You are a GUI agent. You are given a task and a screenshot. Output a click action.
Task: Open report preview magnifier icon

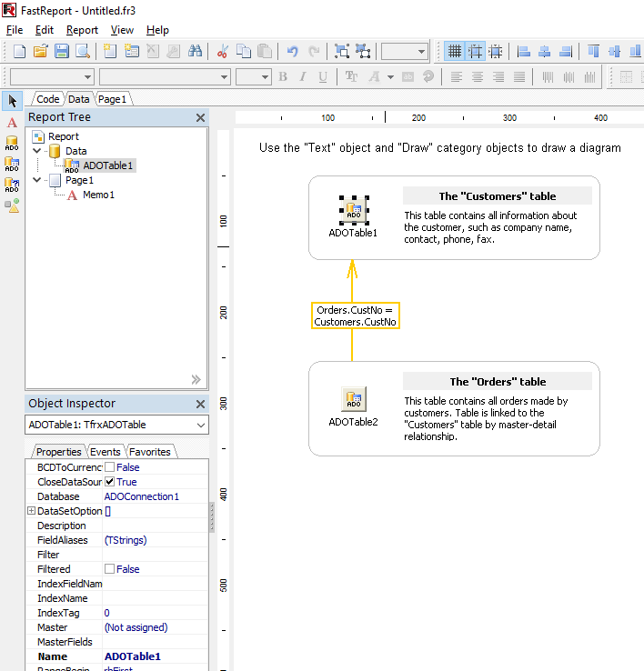click(x=83, y=51)
